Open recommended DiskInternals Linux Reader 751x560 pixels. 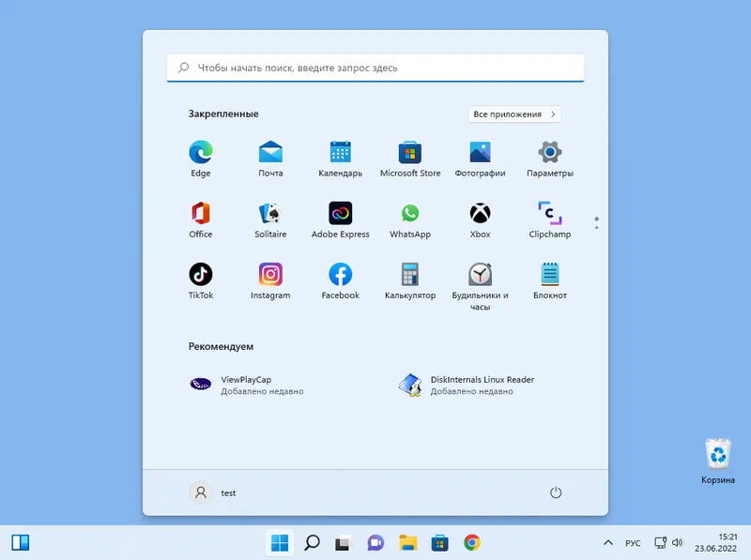click(x=467, y=385)
